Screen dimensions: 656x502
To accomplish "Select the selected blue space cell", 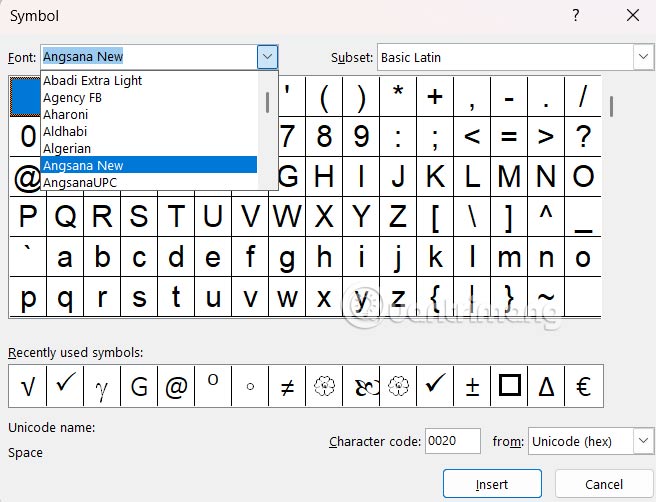I will [x=25, y=96].
